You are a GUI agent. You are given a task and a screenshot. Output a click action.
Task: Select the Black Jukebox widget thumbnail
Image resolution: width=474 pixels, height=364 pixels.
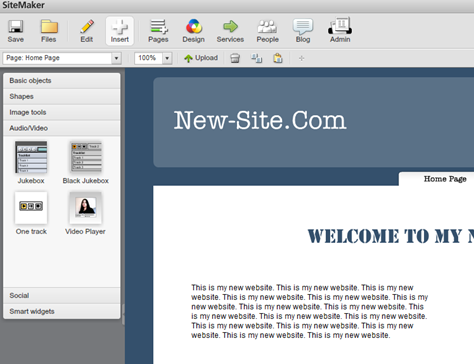86,157
